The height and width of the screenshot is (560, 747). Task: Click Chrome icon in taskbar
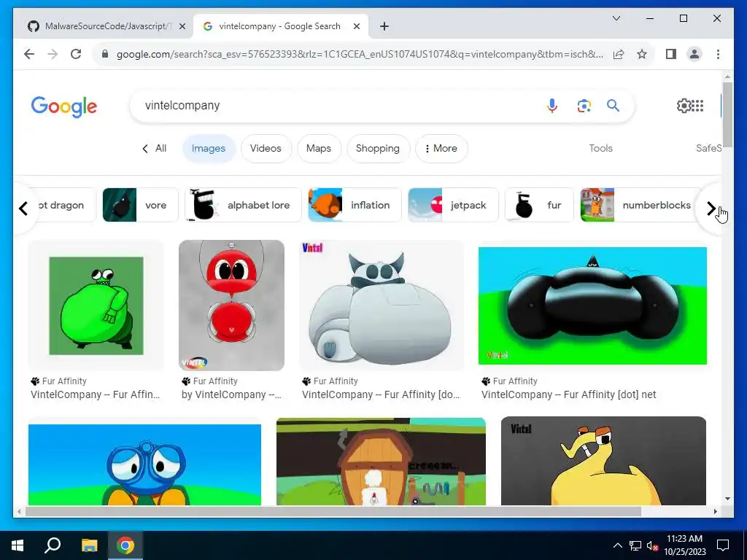click(125, 545)
